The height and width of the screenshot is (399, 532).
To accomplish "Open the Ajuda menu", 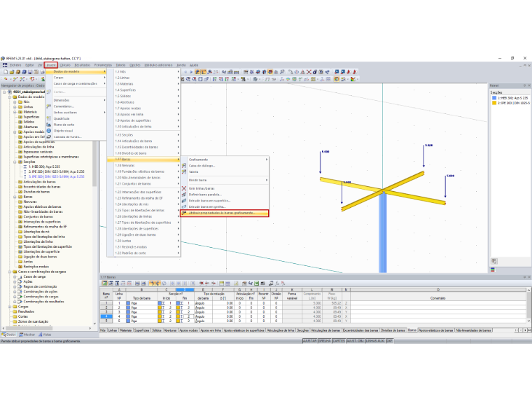I will 194,65.
